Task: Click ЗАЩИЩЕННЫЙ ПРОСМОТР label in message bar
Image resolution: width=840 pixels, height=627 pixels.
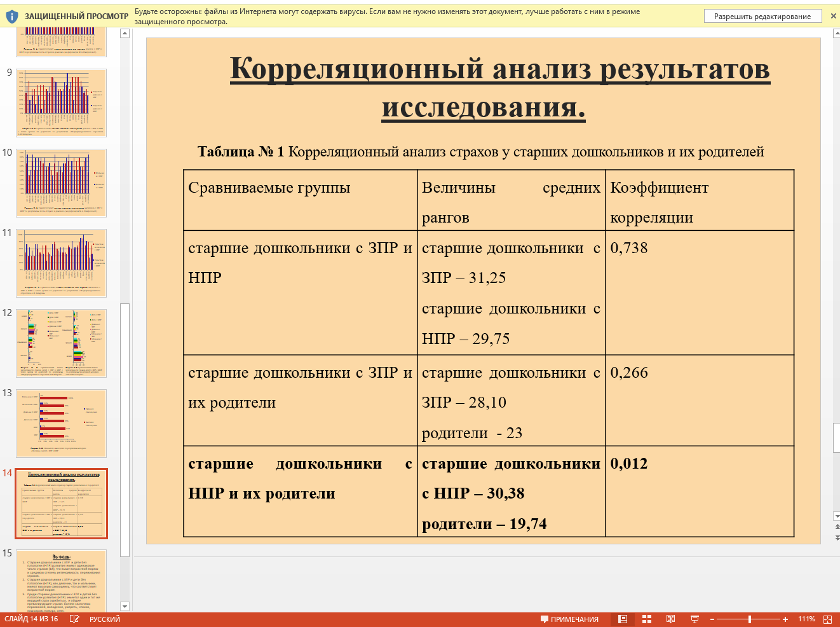Action: click(76, 17)
